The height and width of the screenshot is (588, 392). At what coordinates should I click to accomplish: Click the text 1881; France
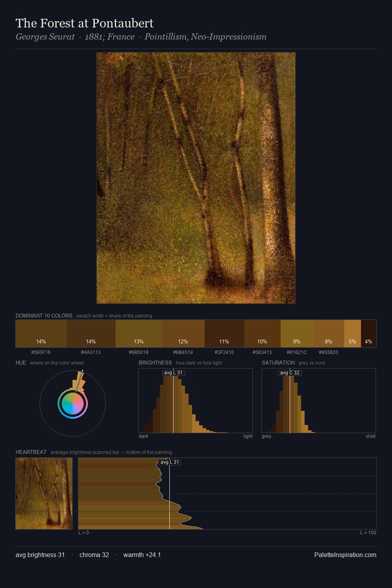point(110,37)
